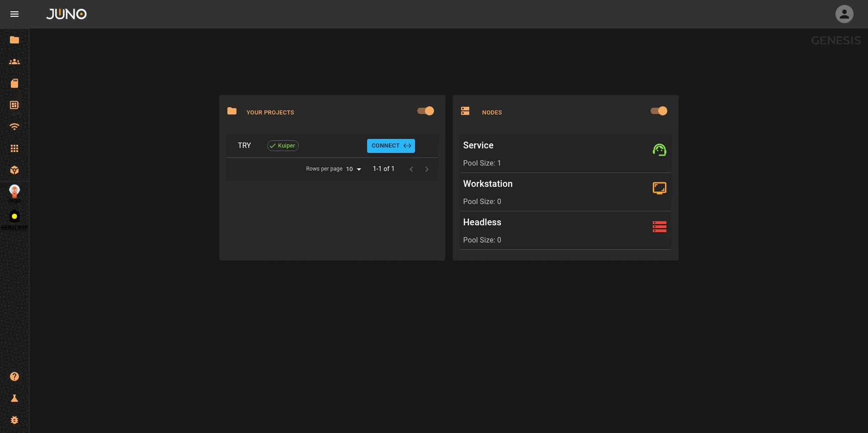This screenshot has width=868, height=433.
Task: Open the folder icon in the sidebar
Action: (x=14, y=40)
